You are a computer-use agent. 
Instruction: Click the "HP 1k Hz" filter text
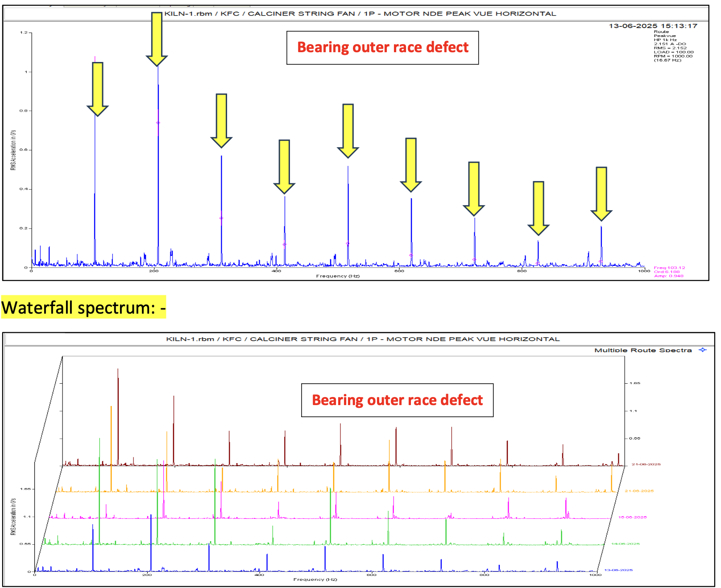point(665,40)
